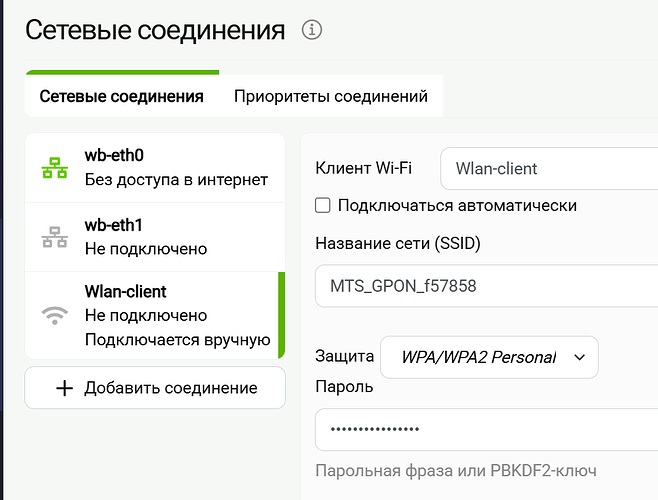
Task: Select the wb-eth0 connection entry
Action: pos(155,168)
